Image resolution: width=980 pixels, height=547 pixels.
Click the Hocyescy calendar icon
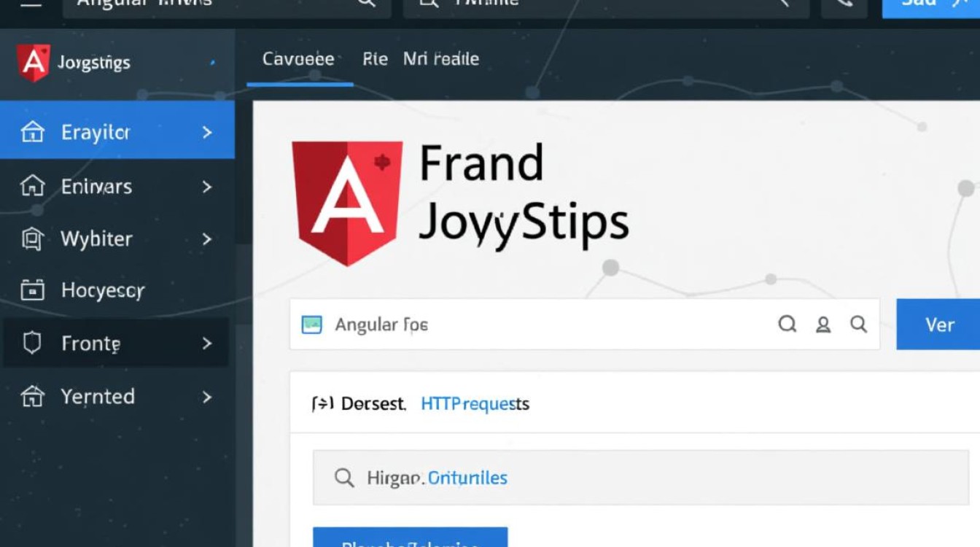(34, 290)
